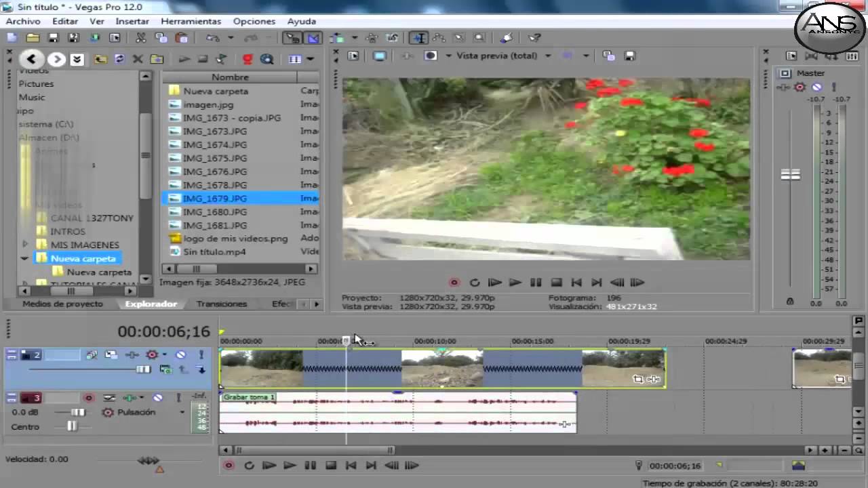Collapse the Nueva carpeta tree node

point(25,258)
